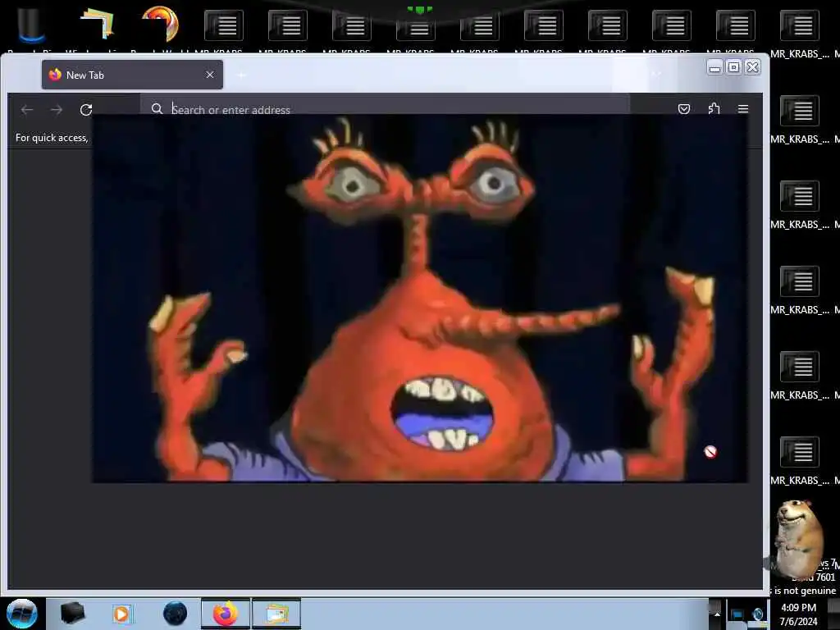Open the taskbar window icon beside Firefox
Image resolution: width=840 pixels, height=630 pixels.
(x=276, y=614)
